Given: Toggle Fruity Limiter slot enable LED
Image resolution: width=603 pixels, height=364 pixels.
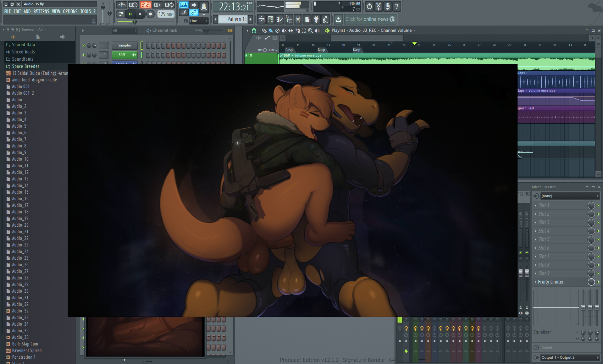Looking at the screenshot, I should point(598,282).
